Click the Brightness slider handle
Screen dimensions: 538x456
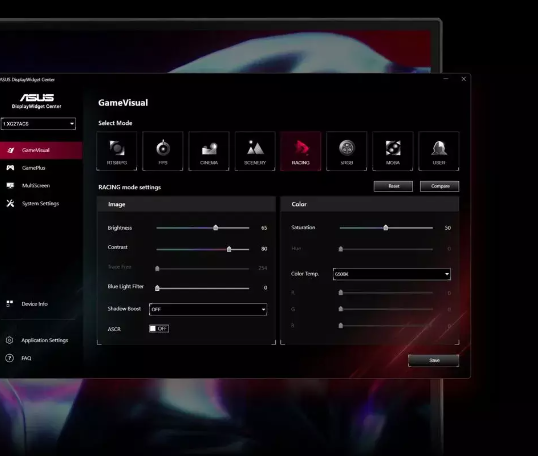click(215, 227)
